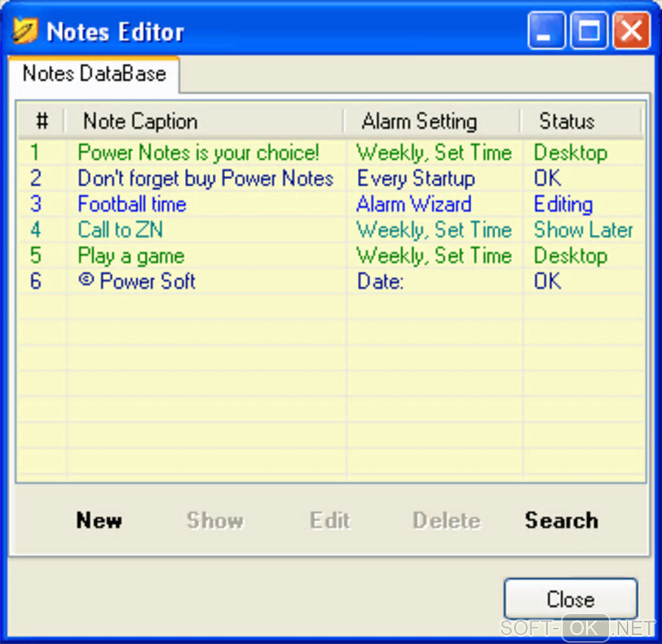Click the New button
Screen dimensions: 662x644
coord(99,520)
